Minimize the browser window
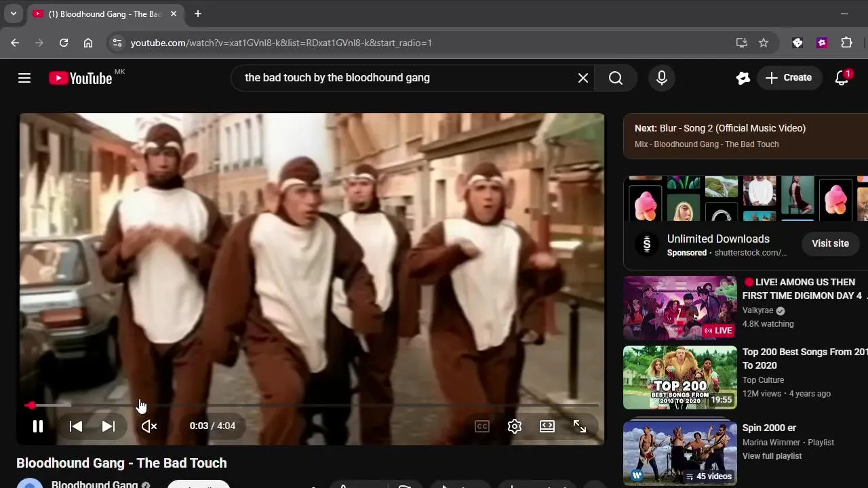The width and height of the screenshot is (868, 488). (844, 14)
